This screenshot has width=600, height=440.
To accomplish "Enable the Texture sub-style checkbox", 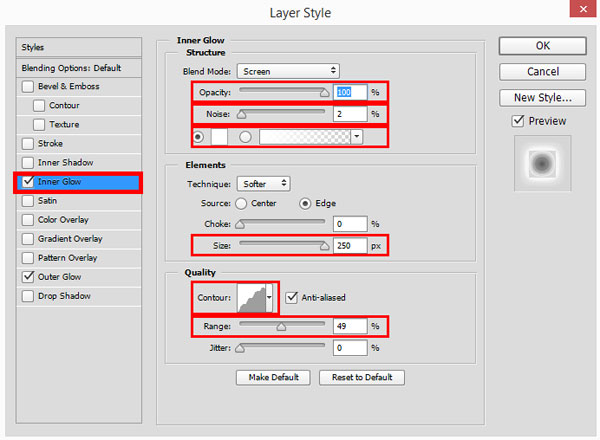I will (39, 125).
